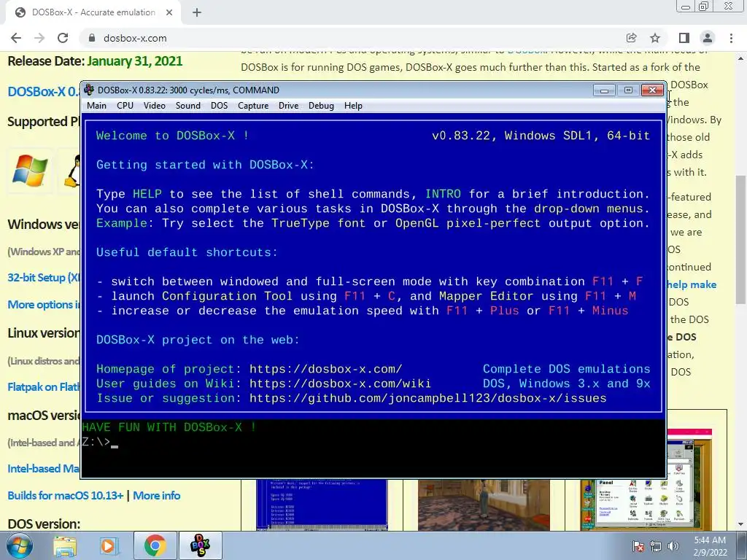The image size is (747, 560).
Task: Open the Sound menu in DOSBox-X
Action: coord(187,106)
